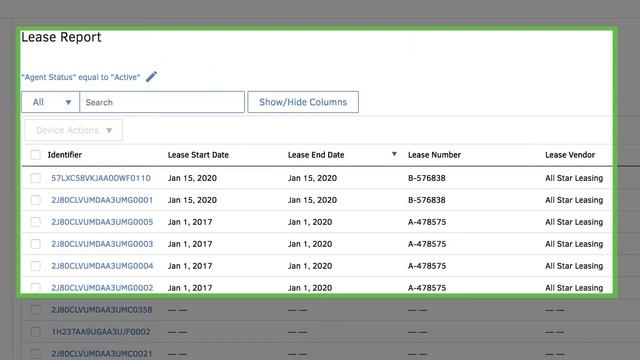Sort the table by the Lease Number header

(434, 155)
